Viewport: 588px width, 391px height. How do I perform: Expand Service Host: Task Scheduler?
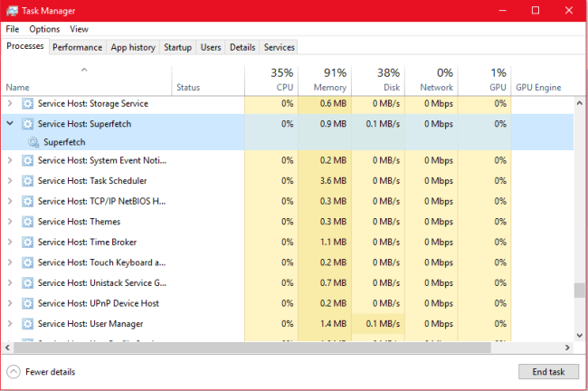point(10,180)
